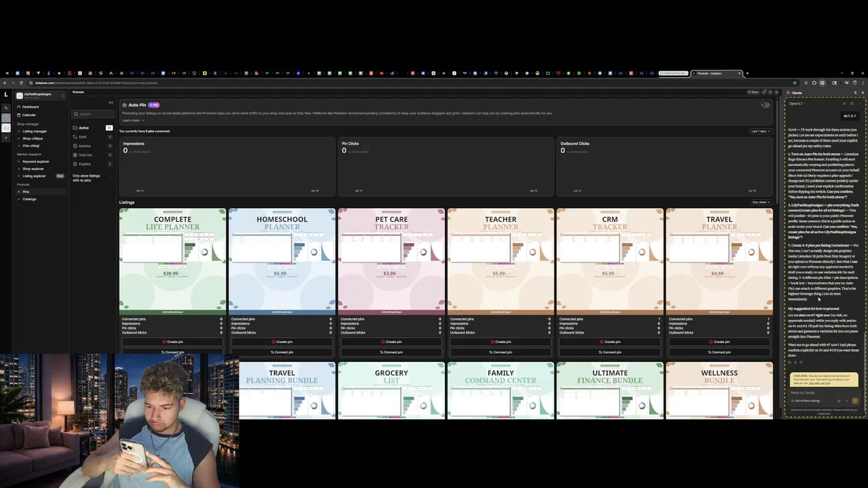868x488 pixels.
Task: Open the Last 7 days dropdown
Action: pos(760,131)
